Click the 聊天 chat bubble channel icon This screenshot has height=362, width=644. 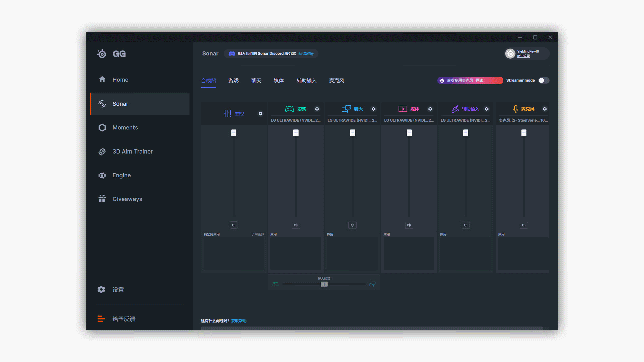click(346, 109)
